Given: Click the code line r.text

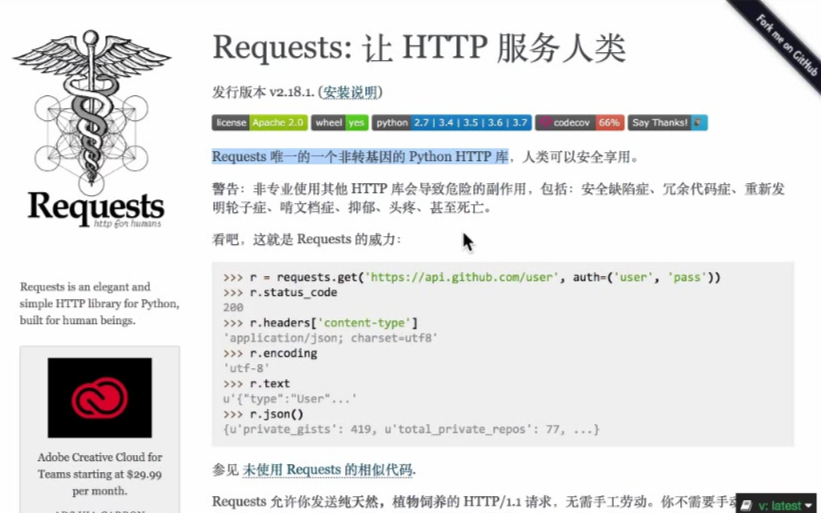Looking at the screenshot, I should (257, 384).
